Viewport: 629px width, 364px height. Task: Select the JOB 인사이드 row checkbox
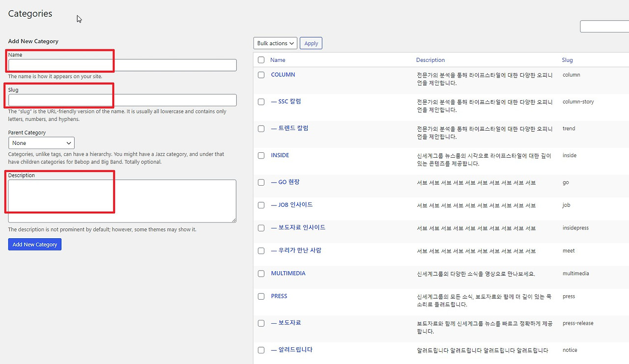point(261,205)
